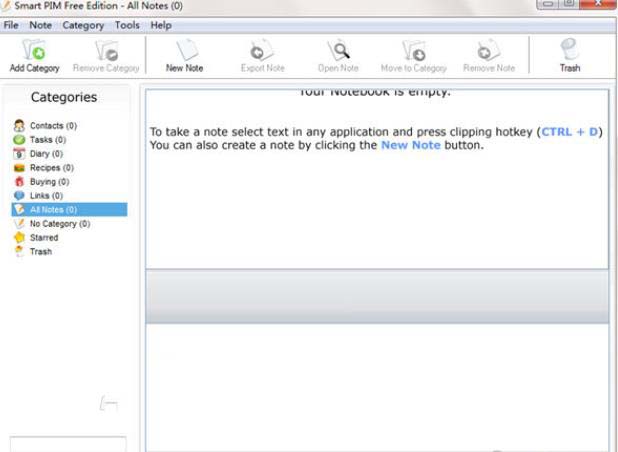618x452 pixels.
Task: Select the Starred list entry
Action: (44, 238)
